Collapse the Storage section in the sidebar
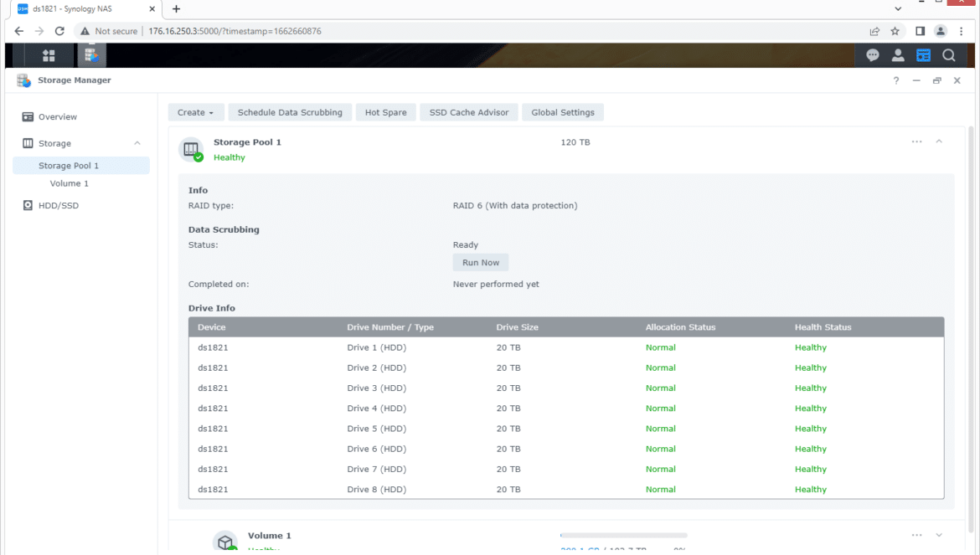 click(137, 144)
